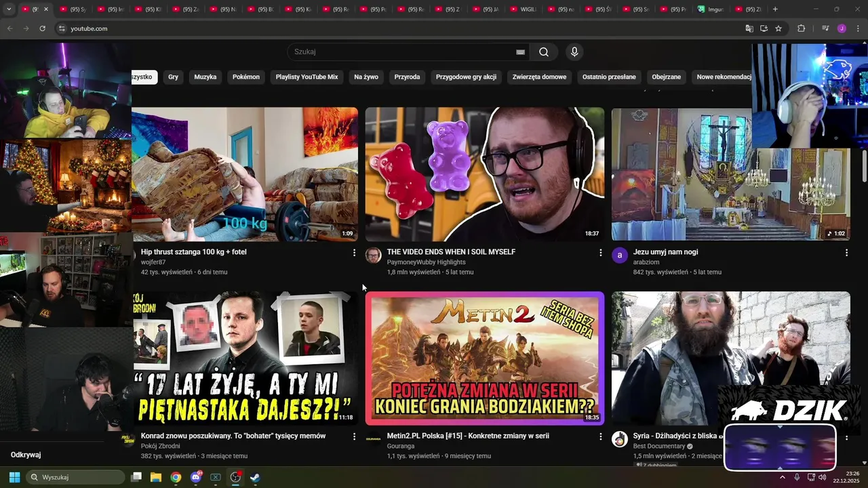Open the media controls music-note icon
The height and width of the screenshot is (488, 868).
(825, 28)
